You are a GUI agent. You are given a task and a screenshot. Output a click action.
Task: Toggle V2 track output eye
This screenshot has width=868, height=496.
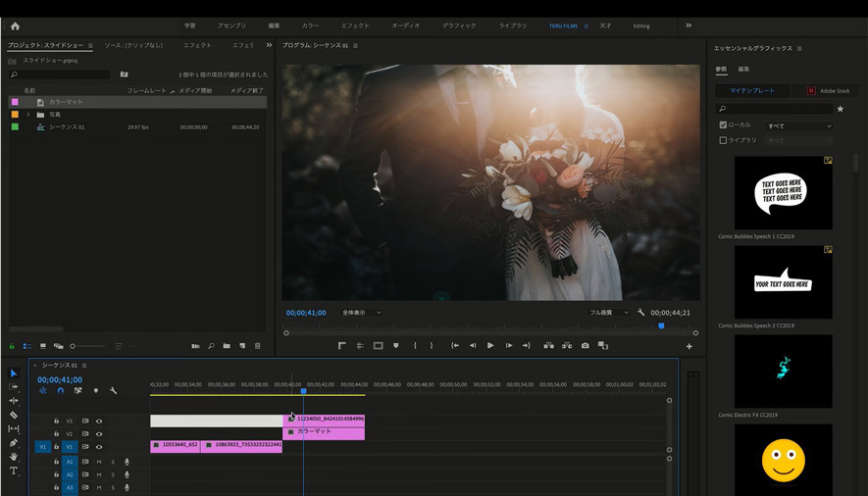click(x=99, y=434)
